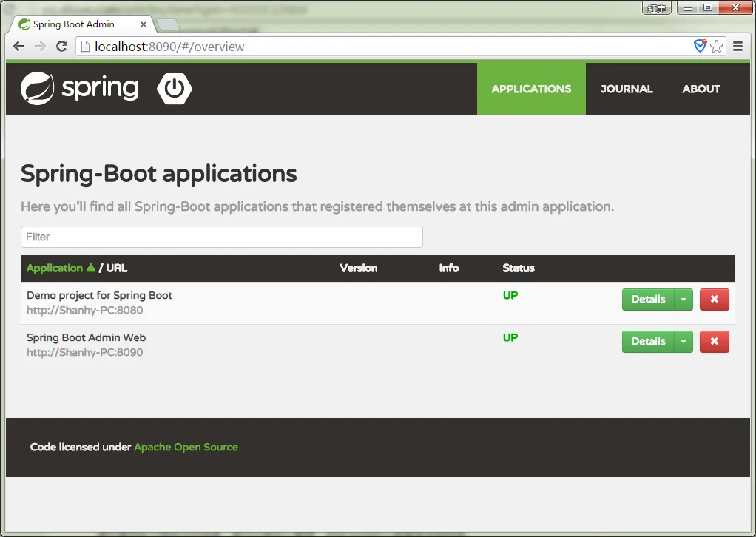The width and height of the screenshot is (756, 537).
Task: Click UP status of Demo project row
Action: pos(510,295)
